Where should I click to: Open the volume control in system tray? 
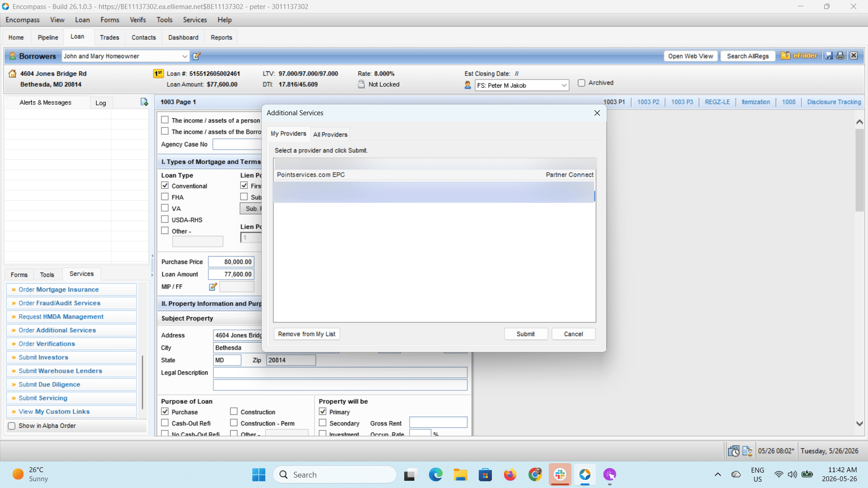tap(792, 474)
